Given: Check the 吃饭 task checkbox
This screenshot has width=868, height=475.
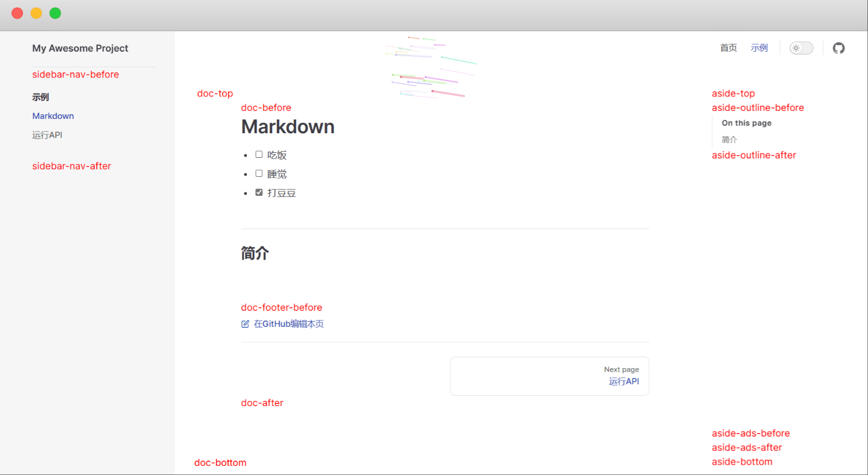Looking at the screenshot, I should [259, 155].
